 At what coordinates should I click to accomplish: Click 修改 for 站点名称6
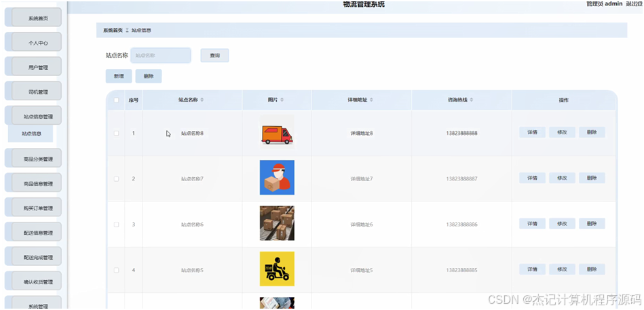(563, 223)
